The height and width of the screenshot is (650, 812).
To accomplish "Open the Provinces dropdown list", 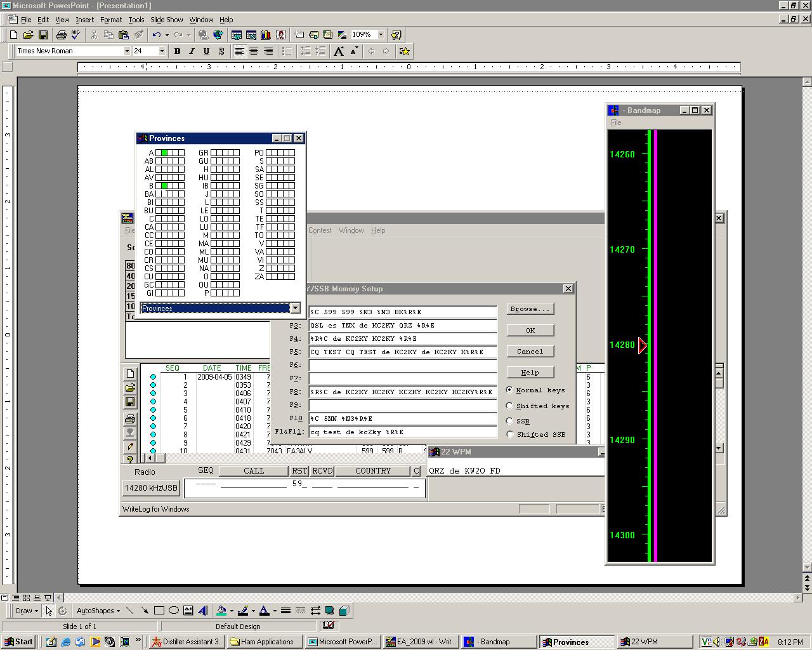I will click(x=295, y=308).
